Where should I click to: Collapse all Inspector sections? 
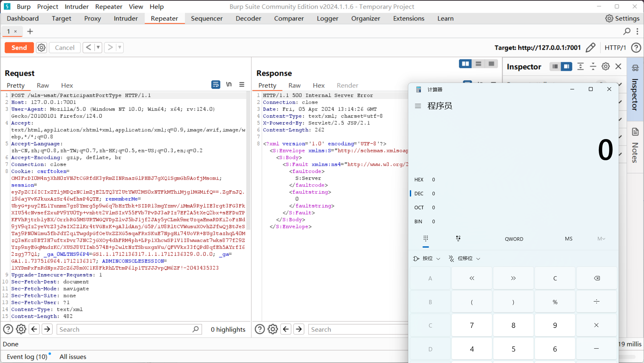point(593,66)
